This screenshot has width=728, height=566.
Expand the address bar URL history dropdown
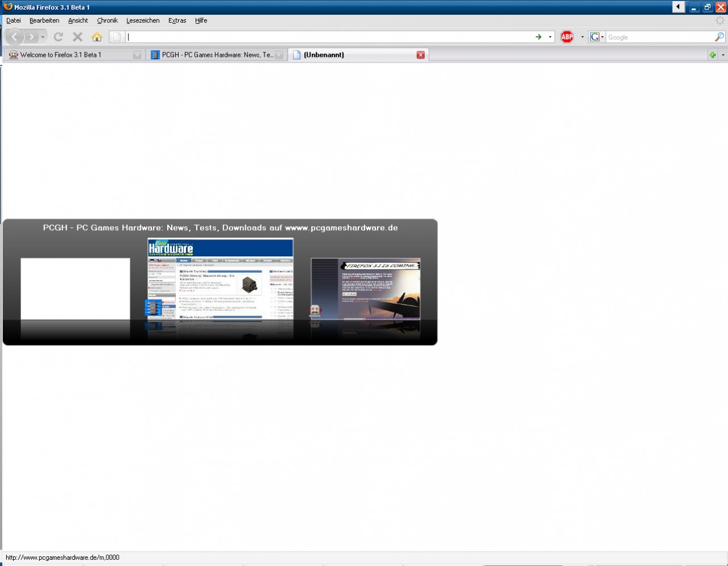coord(550,37)
